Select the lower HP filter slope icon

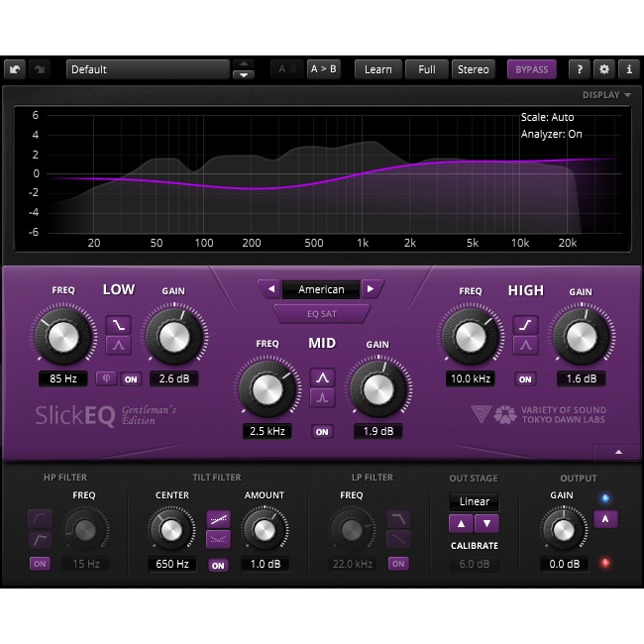click(x=40, y=539)
